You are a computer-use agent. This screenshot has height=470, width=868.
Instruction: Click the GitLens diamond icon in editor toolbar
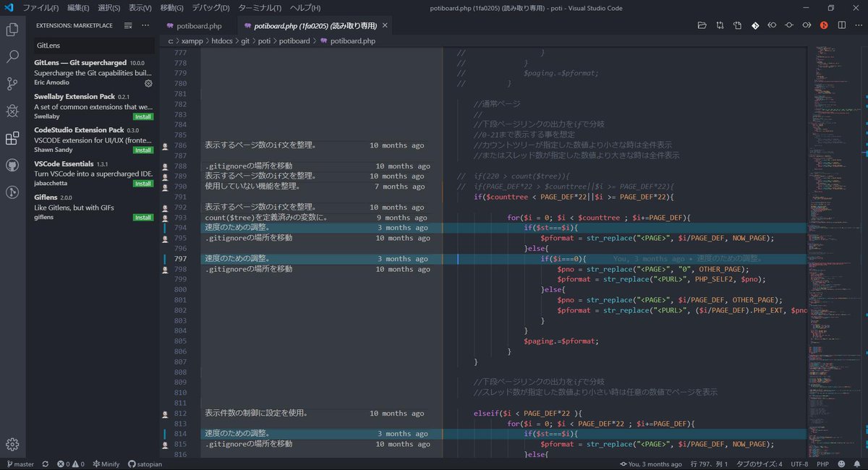tap(755, 25)
